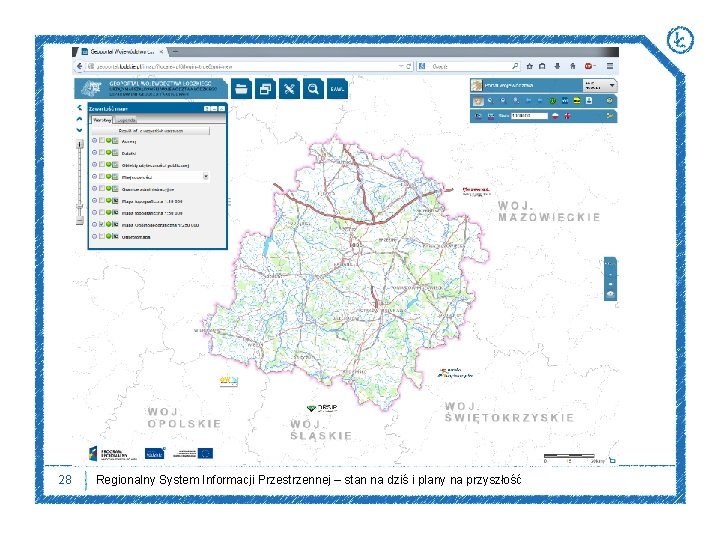Click the zoom slider top handle
The height and width of the screenshot is (540, 720).
coord(79,145)
